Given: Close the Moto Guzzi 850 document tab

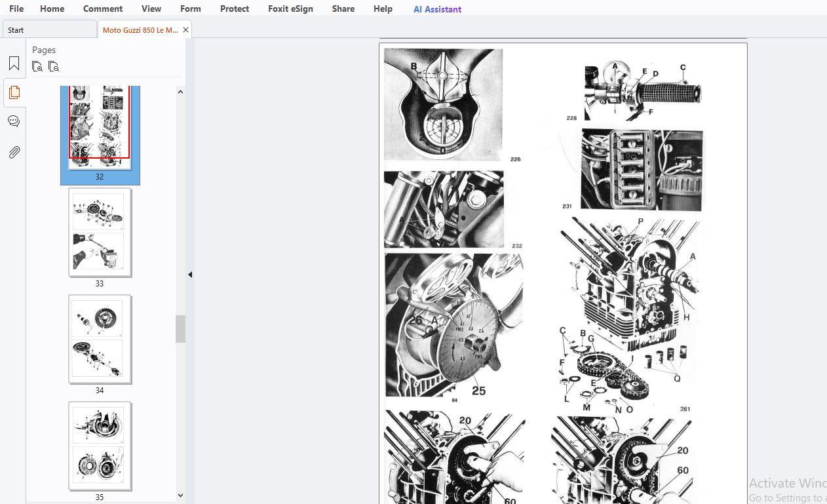Looking at the screenshot, I should (x=186, y=29).
